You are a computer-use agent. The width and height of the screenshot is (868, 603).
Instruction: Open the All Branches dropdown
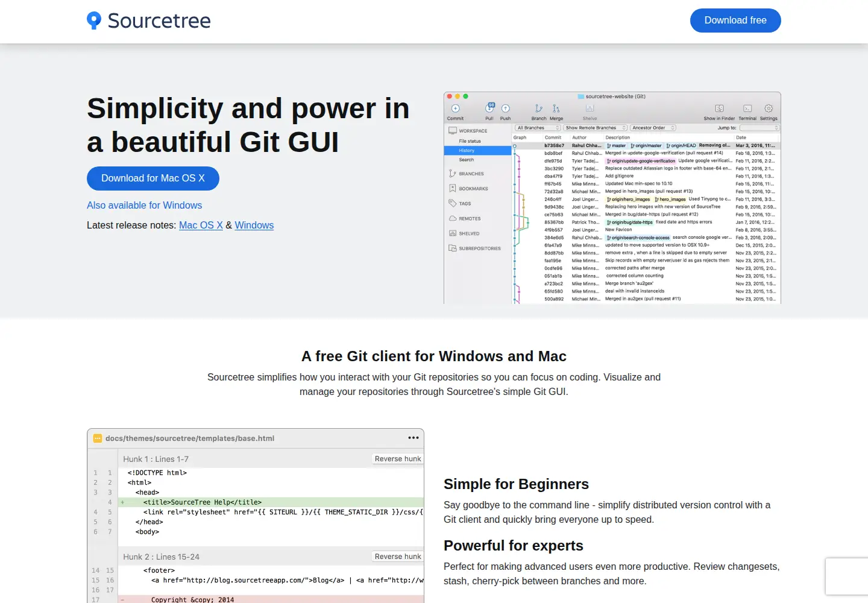pos(538,128)
